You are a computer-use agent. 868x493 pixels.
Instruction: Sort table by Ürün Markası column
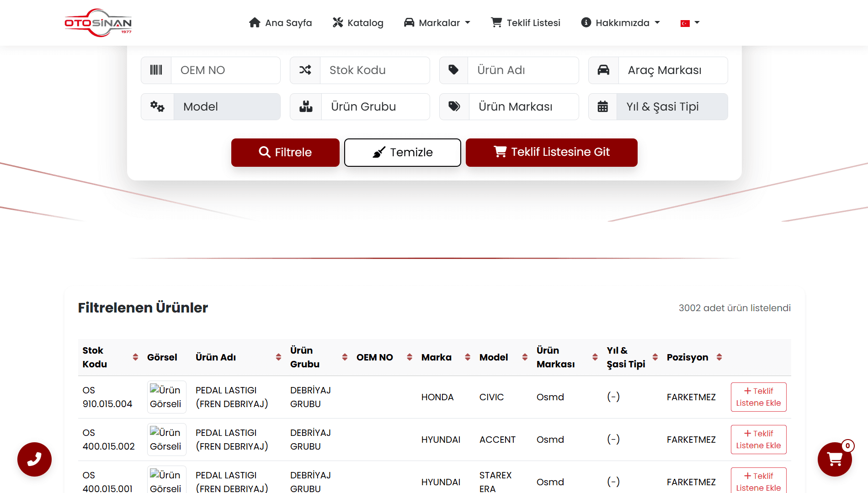(x=595, y=357)
